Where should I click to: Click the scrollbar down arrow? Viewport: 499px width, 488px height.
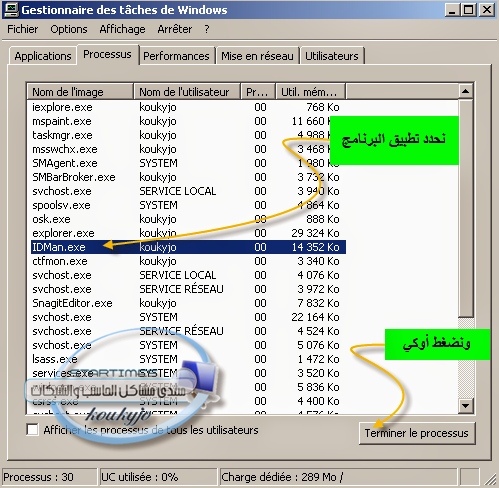coord(466,406)
